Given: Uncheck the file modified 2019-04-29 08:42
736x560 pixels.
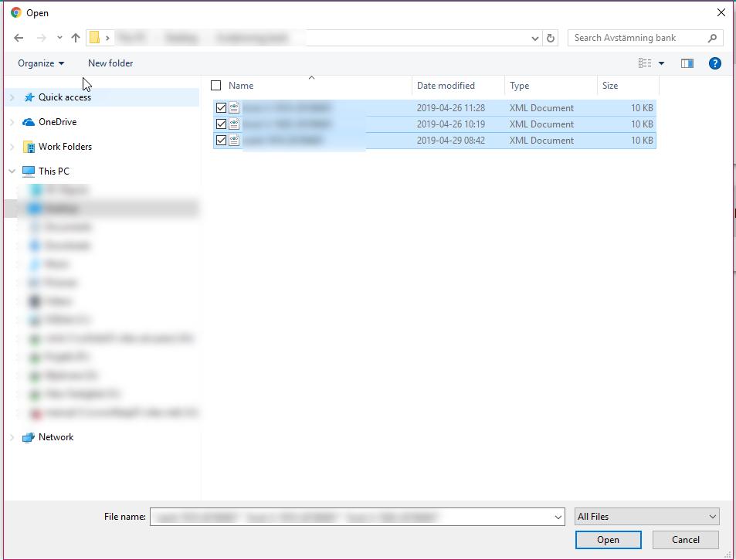Looking at the screenshot, I should point(221,141).
